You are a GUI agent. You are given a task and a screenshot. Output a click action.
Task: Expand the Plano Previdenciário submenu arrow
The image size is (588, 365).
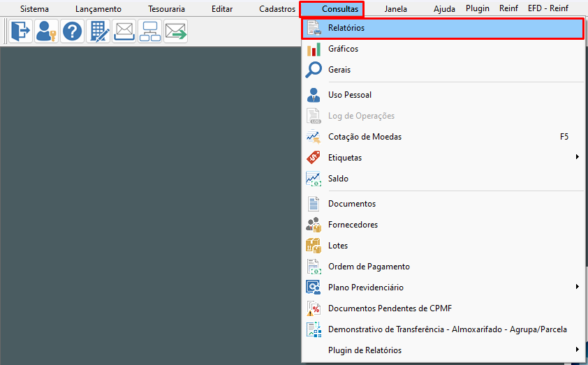[578, 287]
